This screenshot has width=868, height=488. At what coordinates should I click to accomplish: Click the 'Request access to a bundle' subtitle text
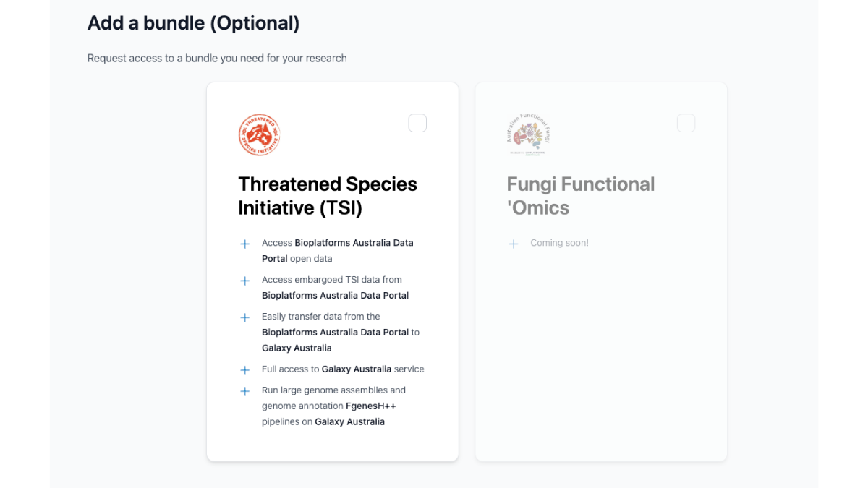click(x=217, y=58)
